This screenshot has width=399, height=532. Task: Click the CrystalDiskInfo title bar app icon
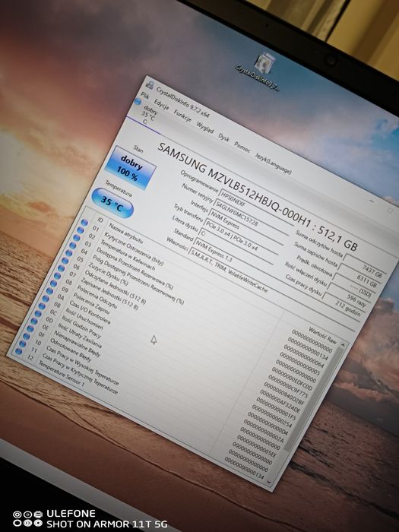(x=149, y=85)
